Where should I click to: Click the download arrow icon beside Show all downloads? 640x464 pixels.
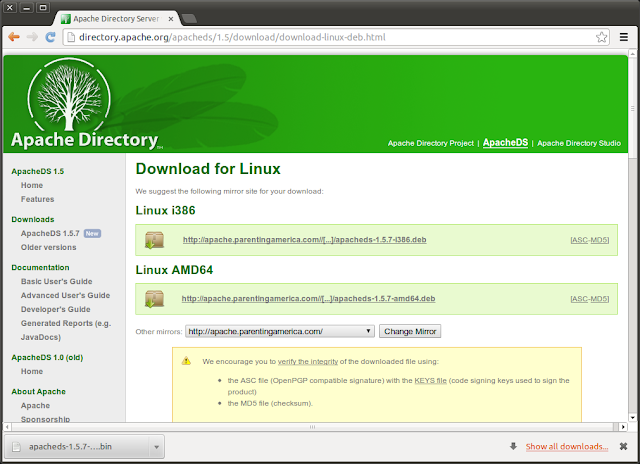click(513, 446)
